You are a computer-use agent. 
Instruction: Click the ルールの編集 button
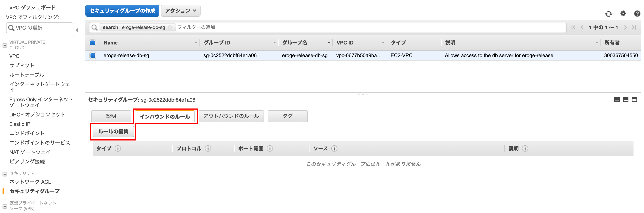(x=113, y=132)
